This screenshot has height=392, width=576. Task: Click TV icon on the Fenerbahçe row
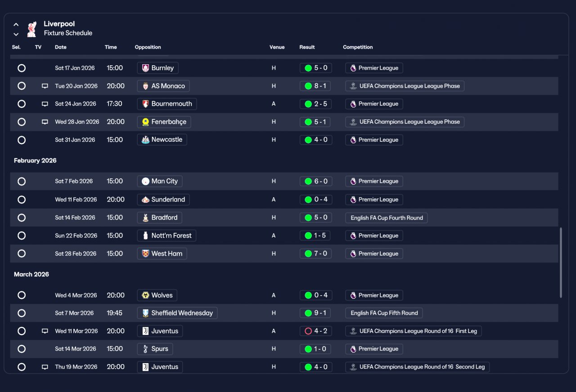coord(45,122)
